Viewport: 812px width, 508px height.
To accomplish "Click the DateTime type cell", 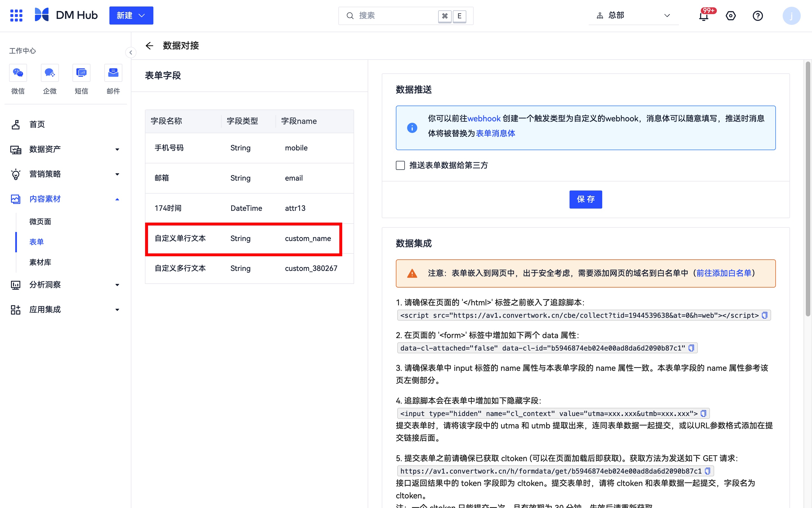I will (246, 208).
